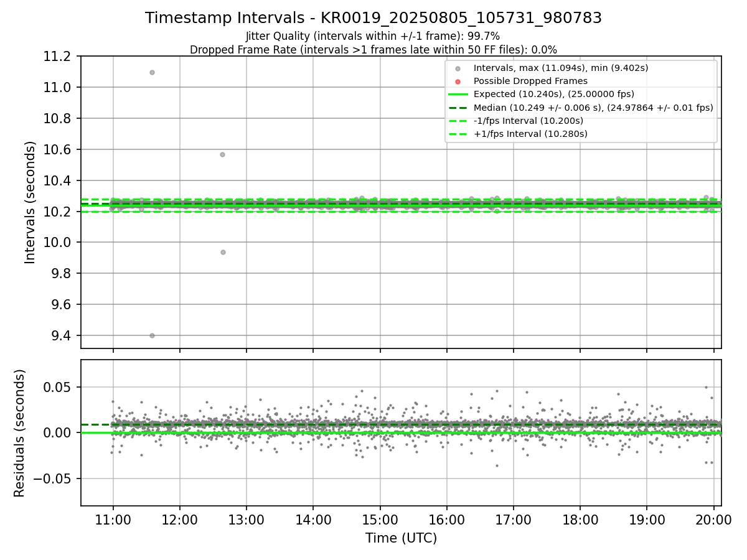Click the gray dot marker beside the Intervals legend entry
This screenshot has width=747, height=560.
pos(458,68)
